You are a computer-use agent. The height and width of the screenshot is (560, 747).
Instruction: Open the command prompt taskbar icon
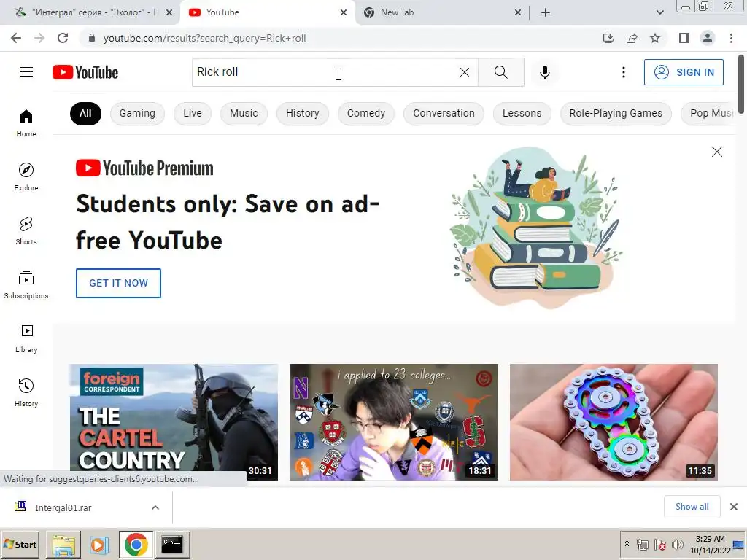(172, 544)
